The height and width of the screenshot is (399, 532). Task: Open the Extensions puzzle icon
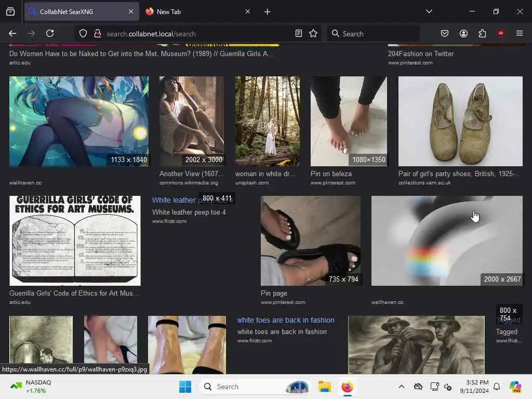[x=482, y=33]
